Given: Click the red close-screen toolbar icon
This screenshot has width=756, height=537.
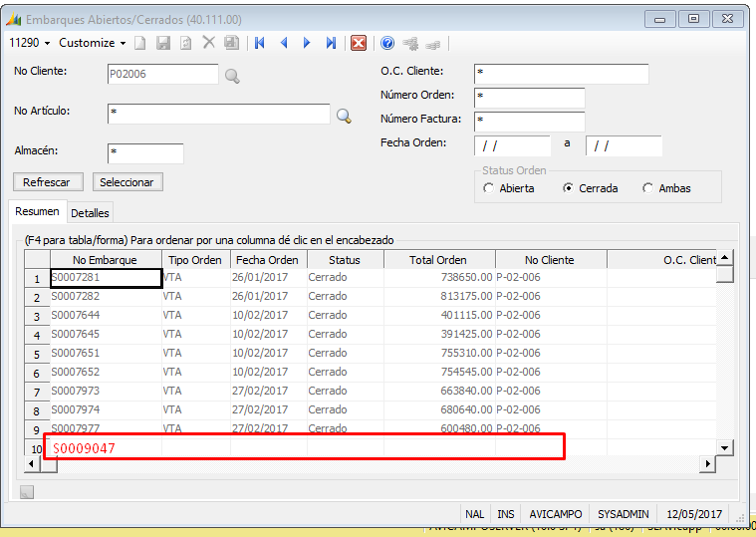Looking at the screenshot, I should pyautogui.click(x=359, y=43).
